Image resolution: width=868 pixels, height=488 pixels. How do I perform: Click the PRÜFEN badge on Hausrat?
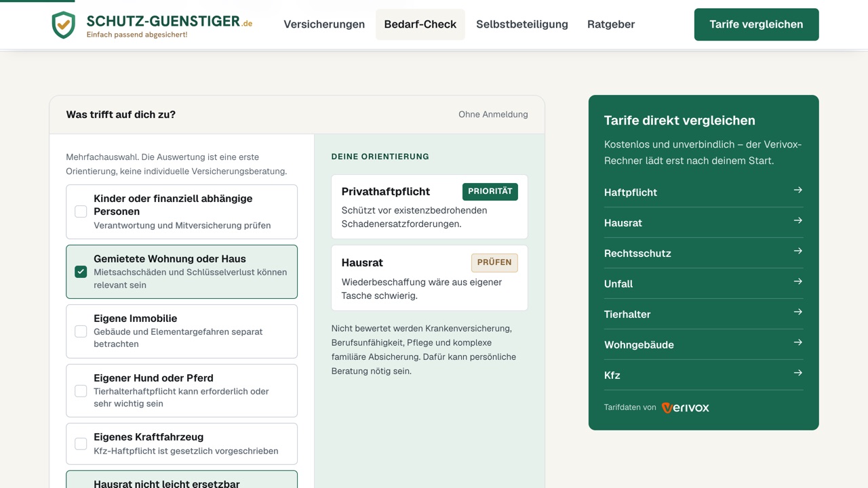tap(494, 263)
